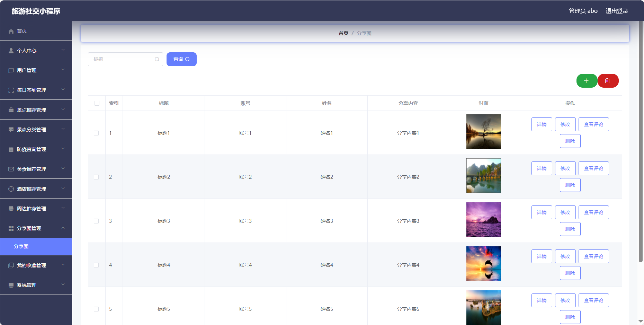
Task: Click the clipboard icon next to 防疫查询管理
Action: [11, 149]
